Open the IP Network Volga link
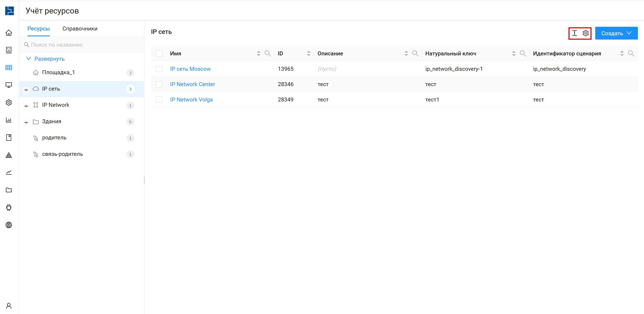Viewport: 644px width, 314px height. click(x=191, y=100)
